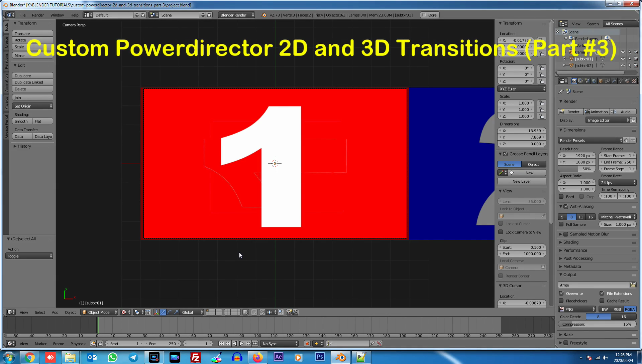The image size is (642, 364).
Task: Open the Add menu in 3D view header
Action: 55,312
